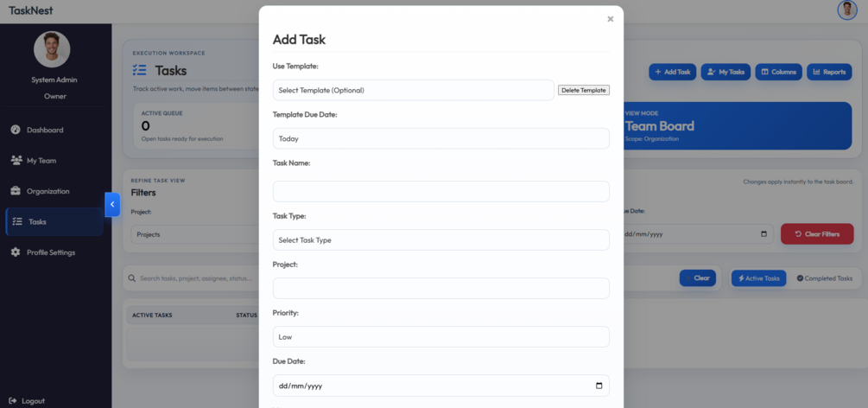The height and width of the screenshot is (408, 868).
Task: Click the Delete Template button
Action: point(584,90)
